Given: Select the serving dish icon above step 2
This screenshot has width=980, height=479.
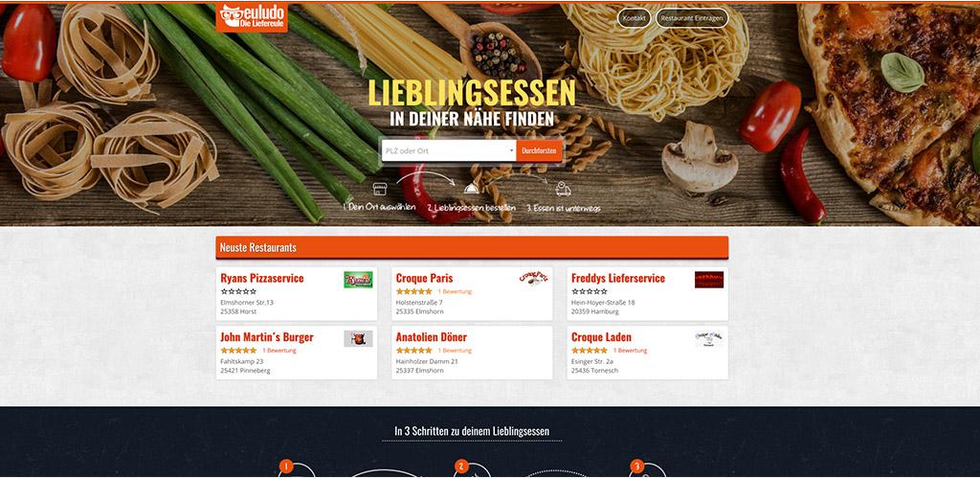Looking at the screenshot, I should (471, 188).
